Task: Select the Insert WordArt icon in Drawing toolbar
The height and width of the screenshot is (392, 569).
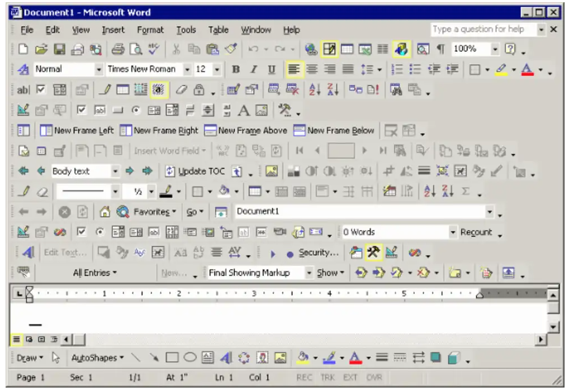Action: [x=226, y=358]
